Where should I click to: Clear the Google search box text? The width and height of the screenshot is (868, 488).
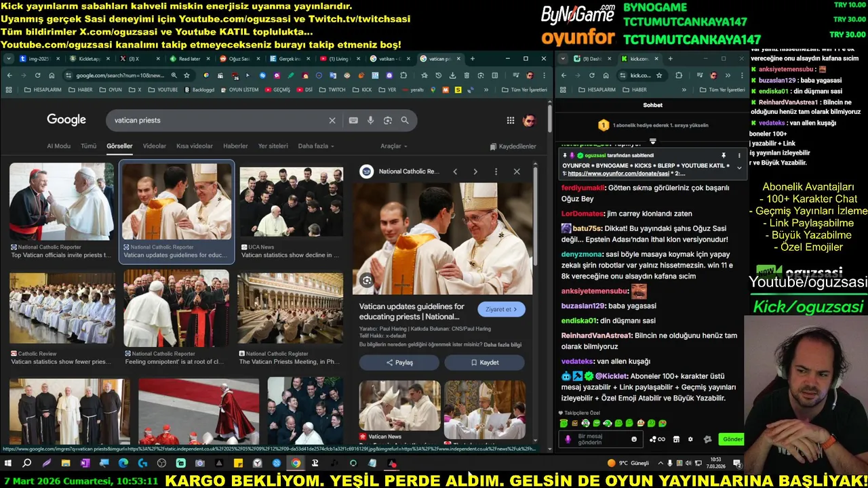click(x=332, y=120)
